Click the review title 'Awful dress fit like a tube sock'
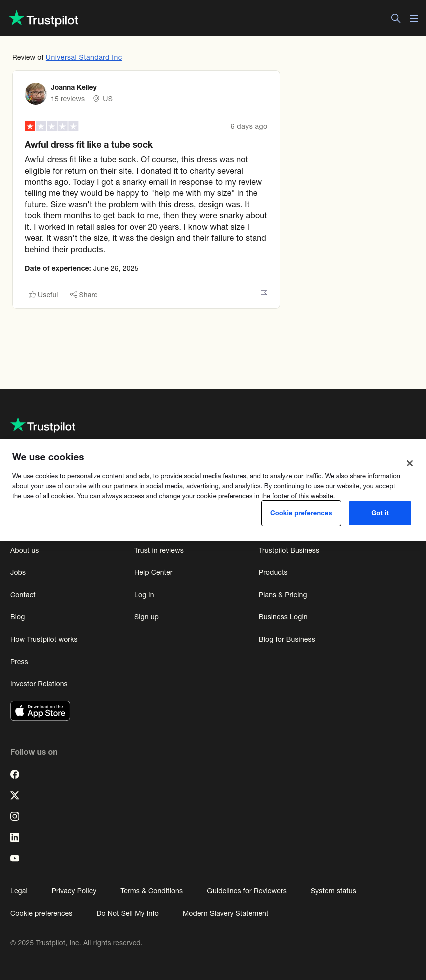This screenshot has width=426, height=980. coord(89,145)
